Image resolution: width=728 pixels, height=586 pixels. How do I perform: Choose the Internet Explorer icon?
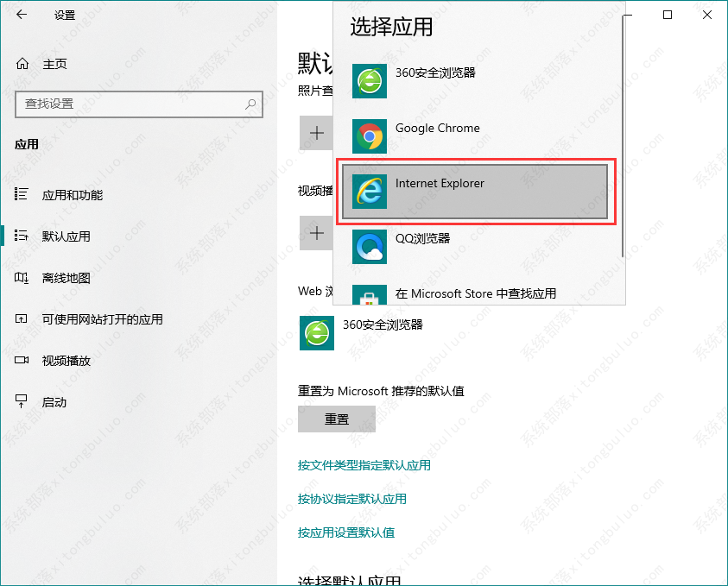tap(370, 192)
